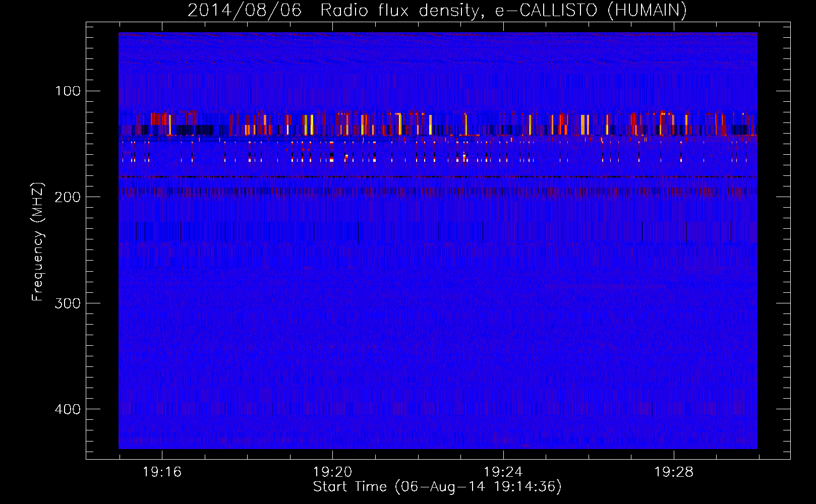Click the 300 frequency tick label

tap(68, 303)
